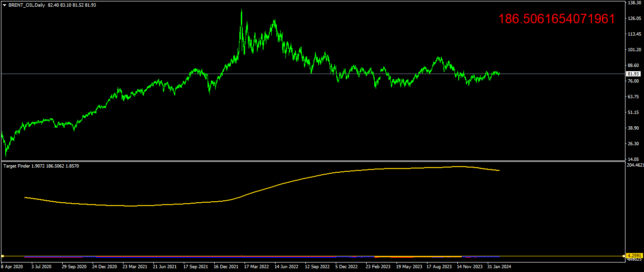This screenshot has height=272, width=644.
Task: Click the small square marker near the 4.2591 tag
Action: tap(624, 256)
